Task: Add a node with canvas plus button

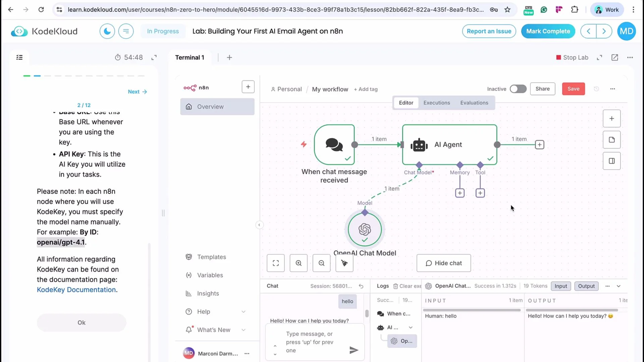Action: click(x=611, y=118)
